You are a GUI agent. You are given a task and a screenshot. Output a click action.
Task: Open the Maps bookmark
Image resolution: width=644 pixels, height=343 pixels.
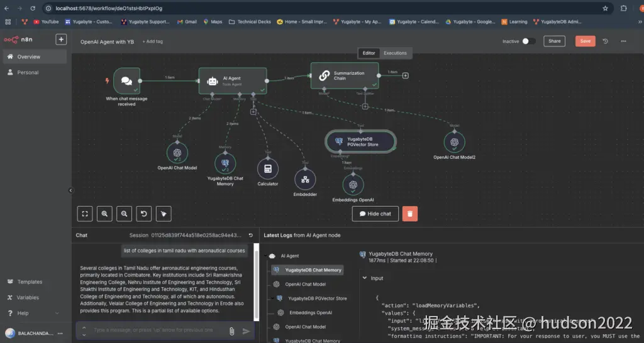(x=213, y=22)
